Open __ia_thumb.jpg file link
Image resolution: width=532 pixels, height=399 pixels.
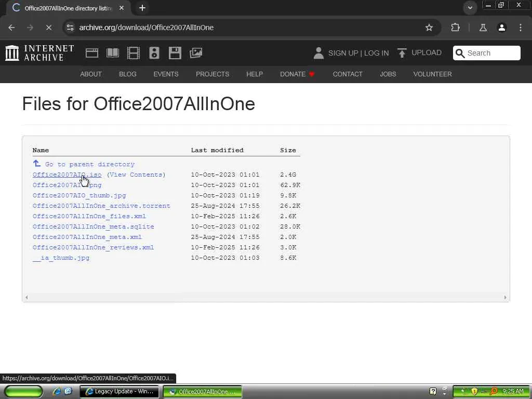click(x=61, y=258)
